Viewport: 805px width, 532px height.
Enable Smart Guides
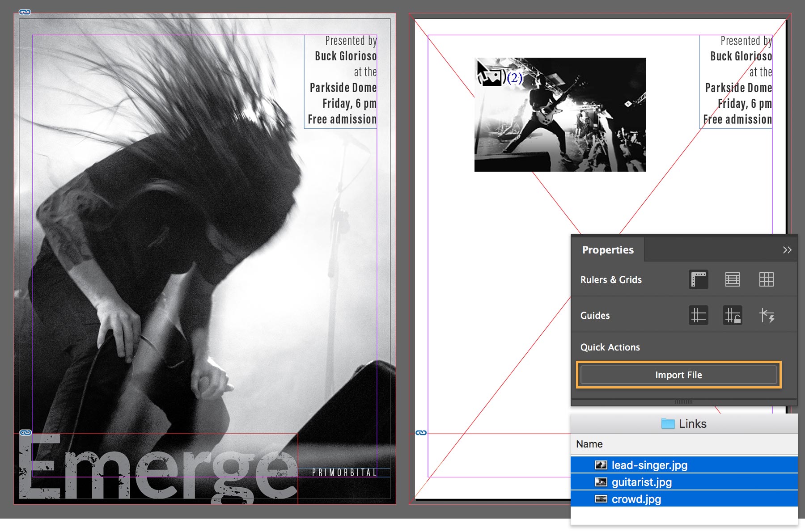click(767, 315)
